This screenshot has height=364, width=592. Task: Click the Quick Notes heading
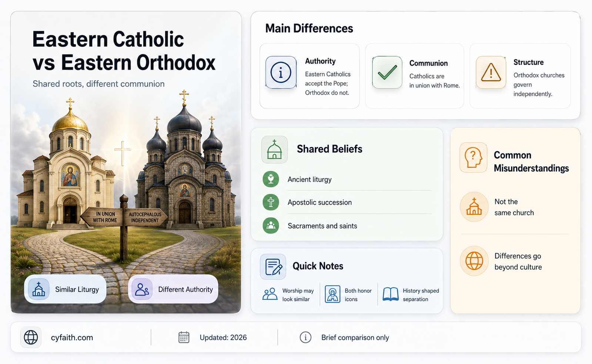[318, 266]
